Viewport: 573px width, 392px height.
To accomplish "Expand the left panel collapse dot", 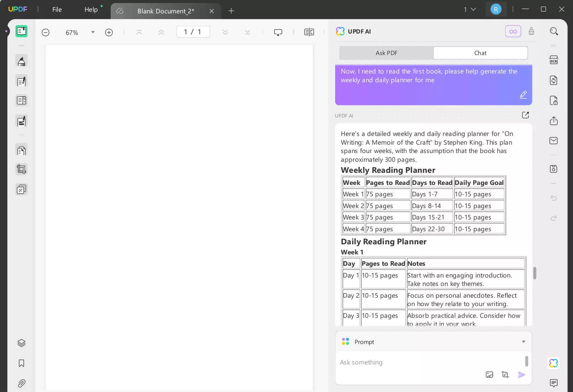I will pos(6,32).
